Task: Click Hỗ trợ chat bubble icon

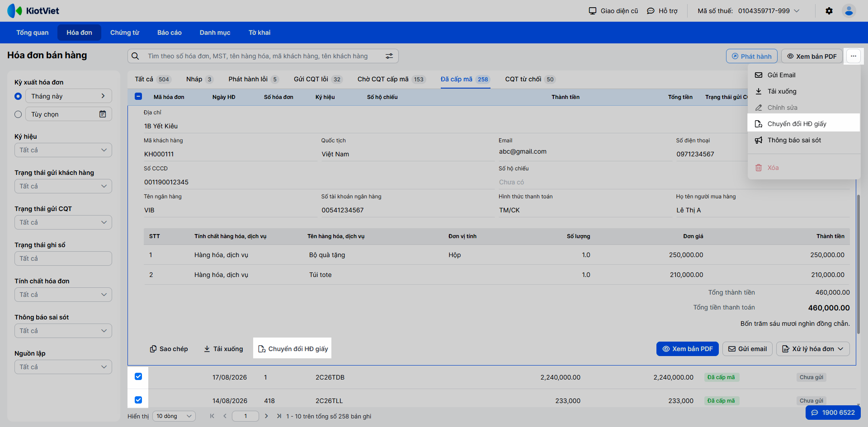Action: tap(651, 11)
